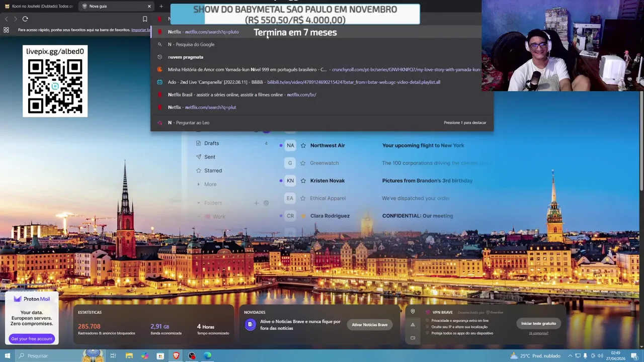Unstar the Clara Rodriguez email
The image size is (644, 362).
point(303,216)
